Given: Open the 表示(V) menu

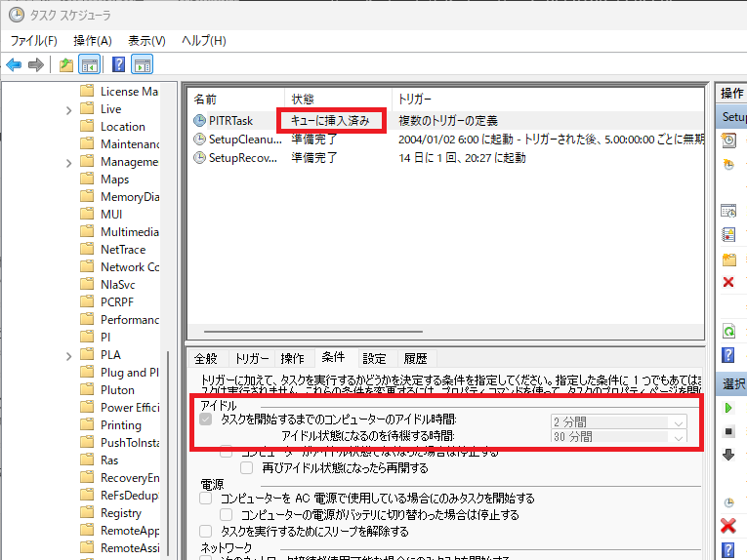Looking at the screenshot, I should (146, 41).
